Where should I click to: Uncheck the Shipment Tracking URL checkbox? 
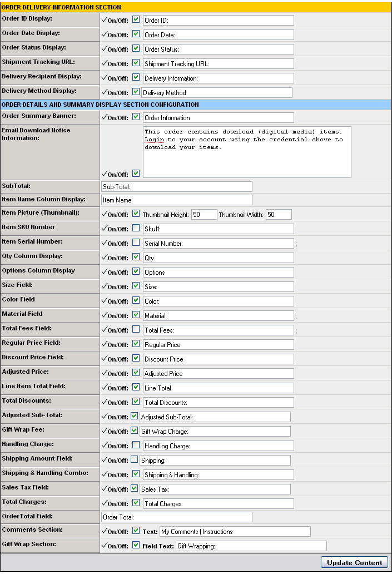pos(136,63)
